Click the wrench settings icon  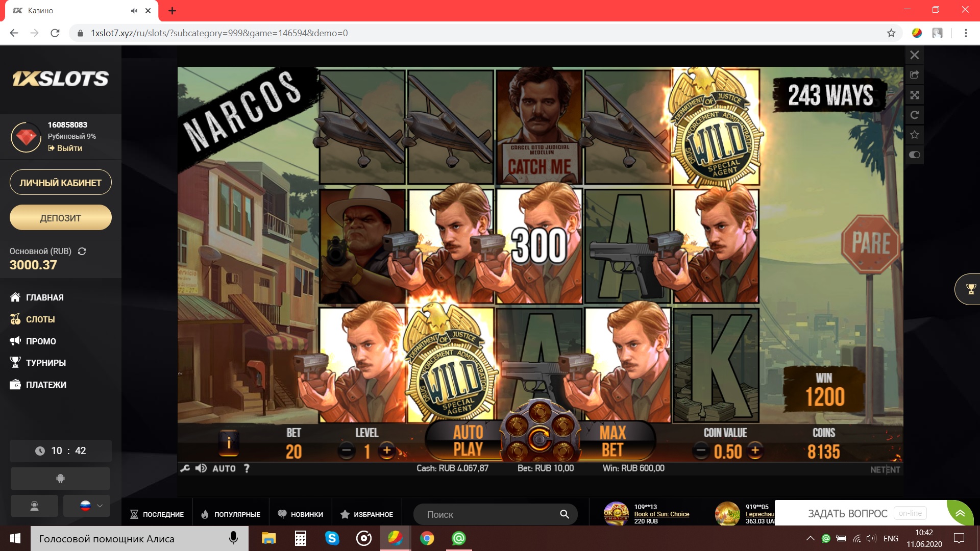185,468
